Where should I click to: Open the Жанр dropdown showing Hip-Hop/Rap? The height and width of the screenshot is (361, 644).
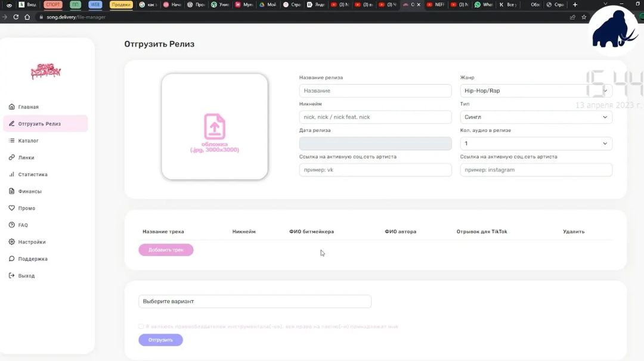(536, 91)
